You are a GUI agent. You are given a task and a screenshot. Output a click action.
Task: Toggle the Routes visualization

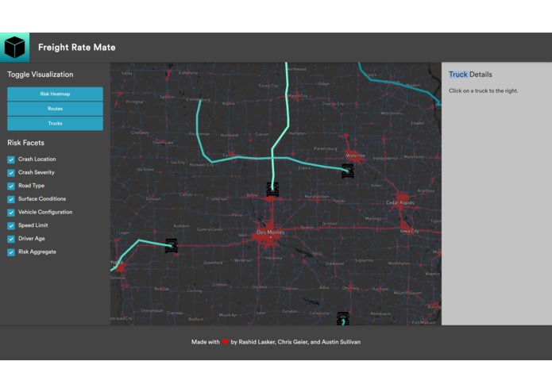pyautogui.click(x=56, y=109)
